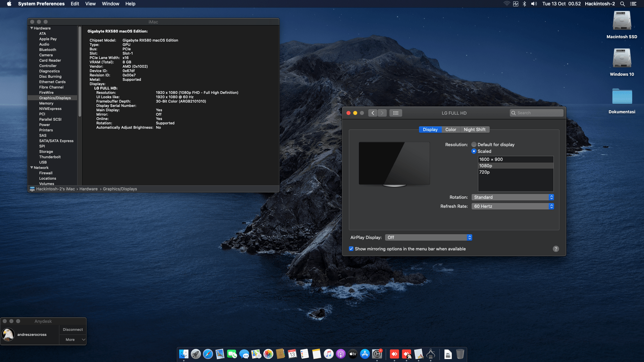Screen dimensions: 644x362
Task: Open the Help menu
Action: (130, 4)
